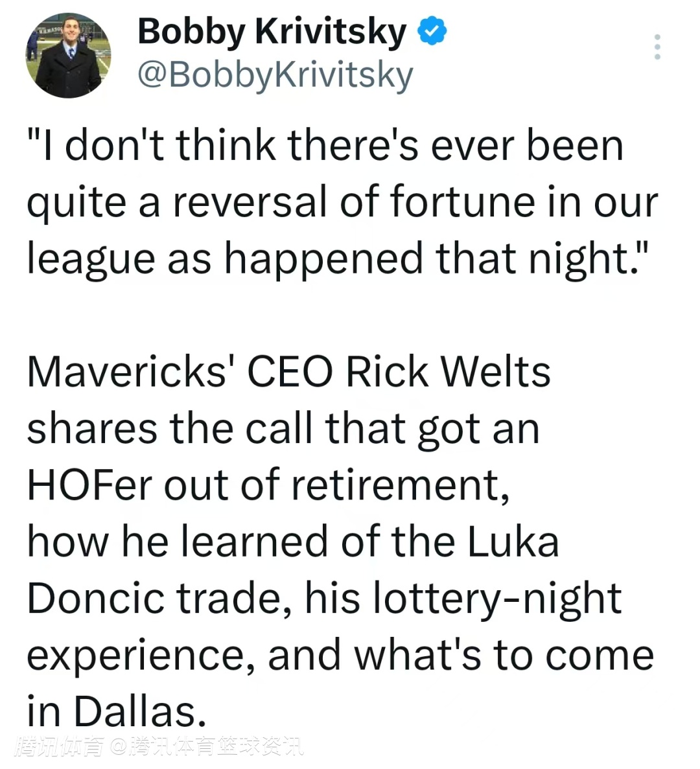Image resolution: width=700 pixels, height=769 pixels.
Task: Open the @BobbyKrivitsky handle link
Action: click(x=275, y=76)
